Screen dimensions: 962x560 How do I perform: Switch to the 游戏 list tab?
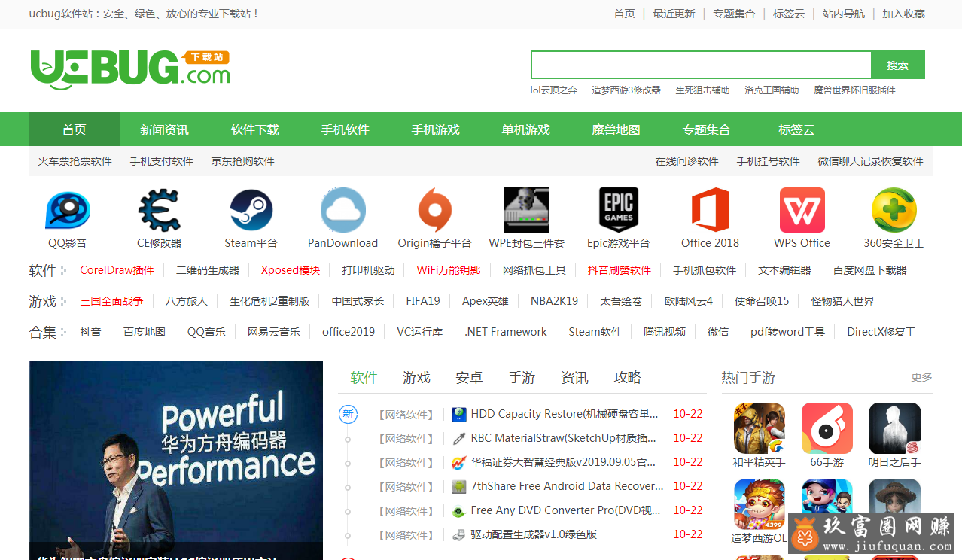tap(417, 378)
